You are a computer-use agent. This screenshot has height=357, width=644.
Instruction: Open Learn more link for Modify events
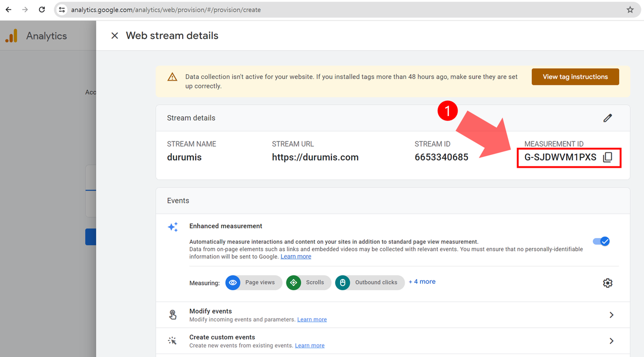(312, 319)
